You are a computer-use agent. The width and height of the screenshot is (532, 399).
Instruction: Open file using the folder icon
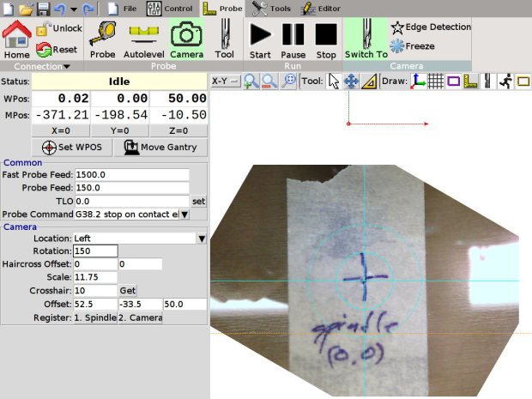point(26,9)
